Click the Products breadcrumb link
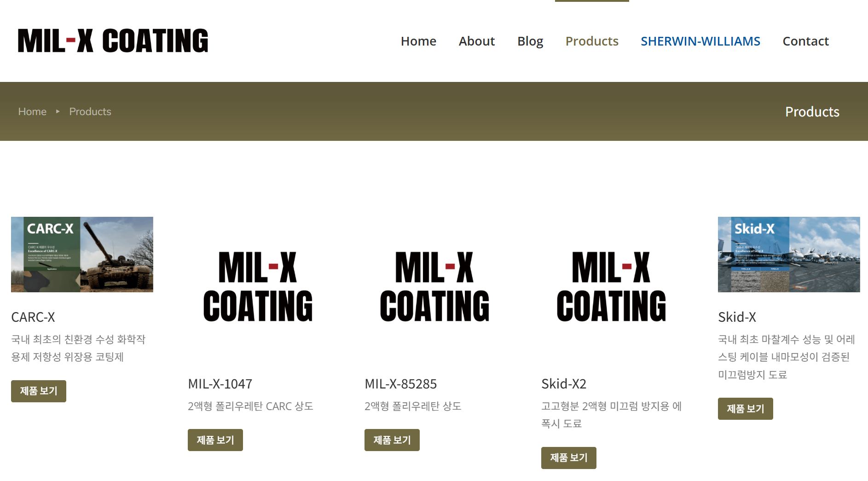This screenshot has height=481, width=868. pos(90,111)
